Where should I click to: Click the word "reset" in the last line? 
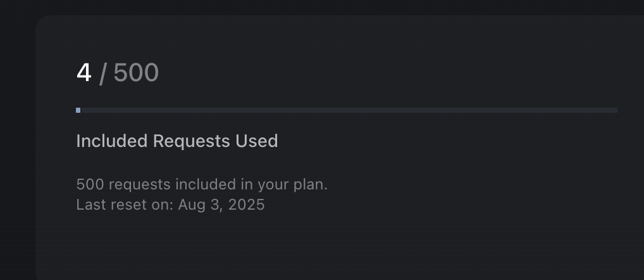click(126, 205)
